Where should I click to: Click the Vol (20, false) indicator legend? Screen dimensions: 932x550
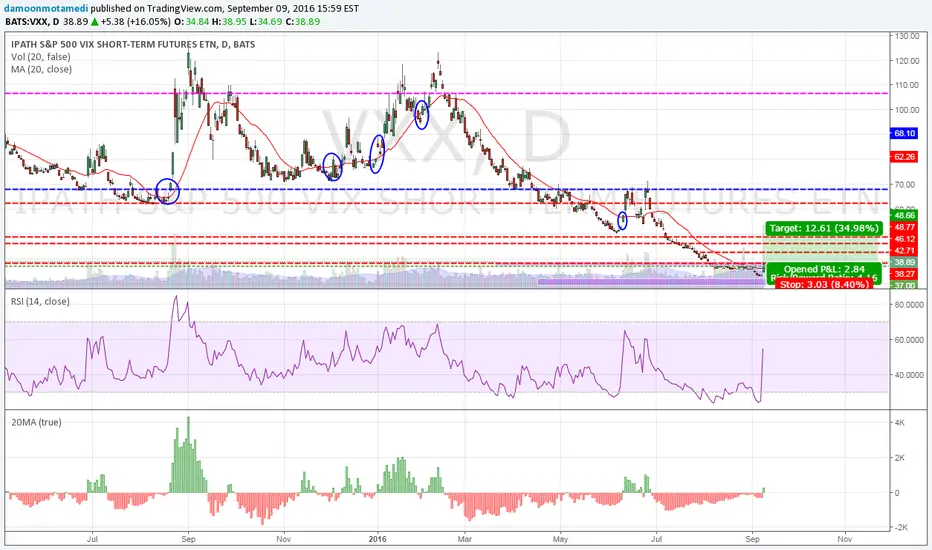point(40,56)
